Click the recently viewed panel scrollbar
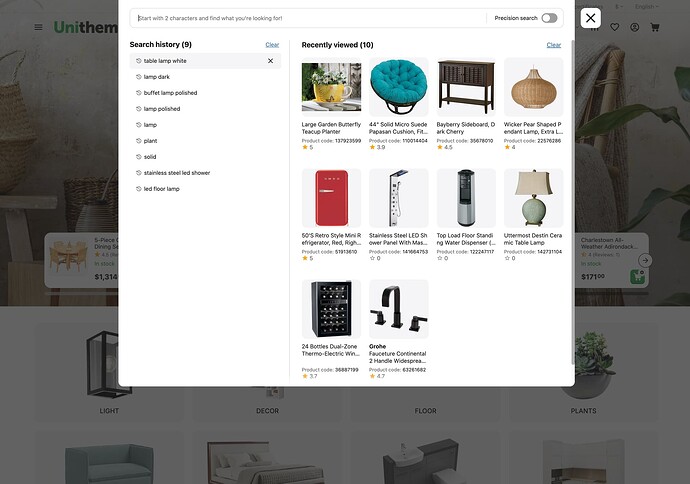This screenshot has width=690, height=484. point(573,202)
